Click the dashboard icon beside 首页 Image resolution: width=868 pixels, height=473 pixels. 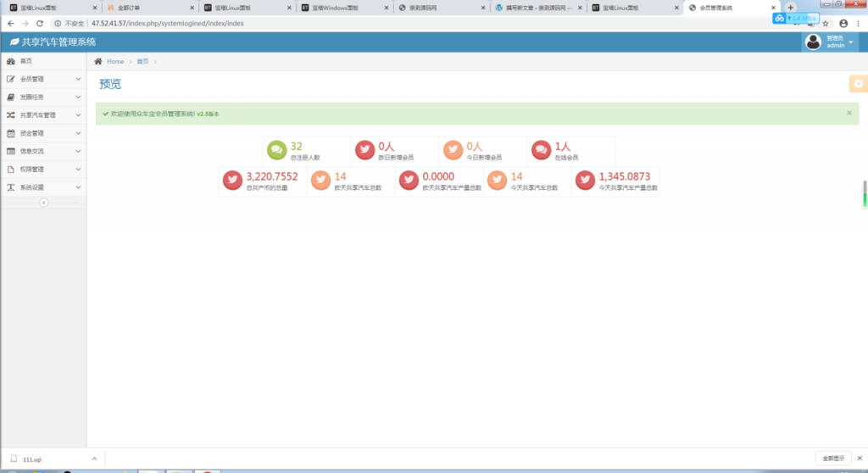[11, 61]
